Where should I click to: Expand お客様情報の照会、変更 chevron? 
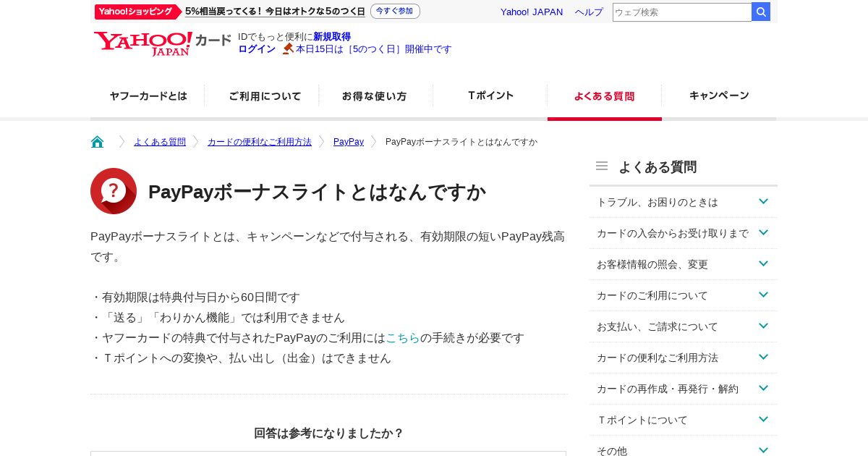[x=763, y=263]
